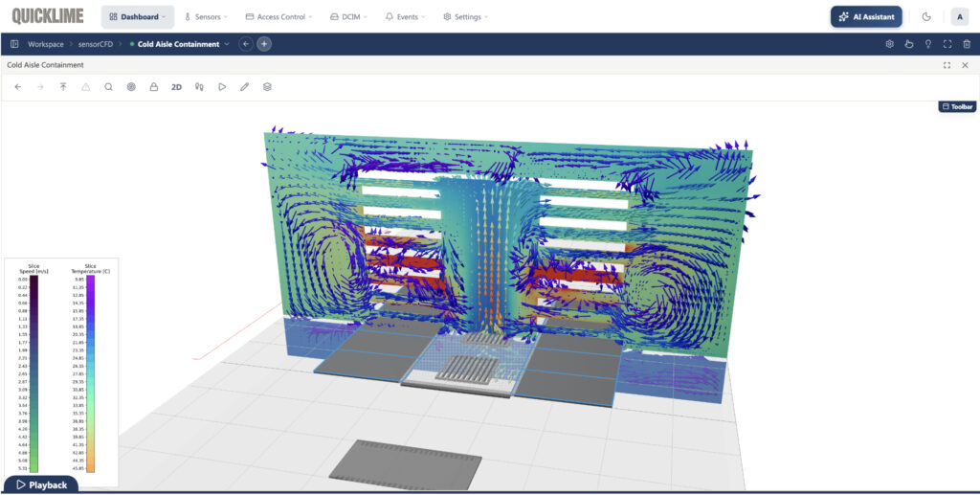Toggle dark mode with the moon icon
This screenshot has height=495, width=980.
click(x=926, y=17)
